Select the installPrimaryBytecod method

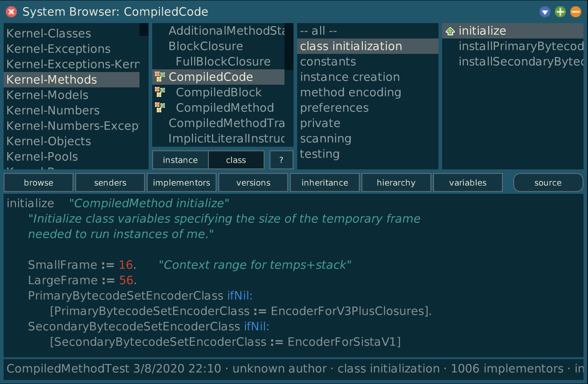point(513,46)
